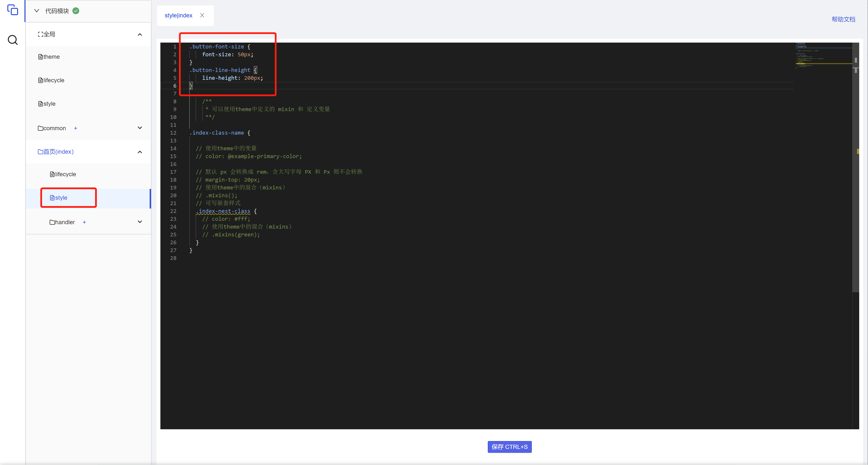Close the style|index tab
Screen dimensions: 868x465
[x=202, y=15]
